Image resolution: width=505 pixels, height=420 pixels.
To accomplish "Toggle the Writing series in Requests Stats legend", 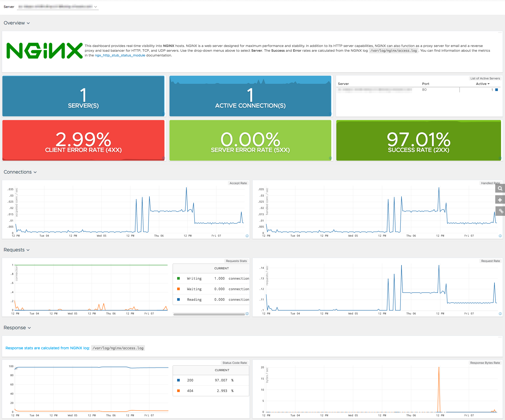I will click(194, 279).
